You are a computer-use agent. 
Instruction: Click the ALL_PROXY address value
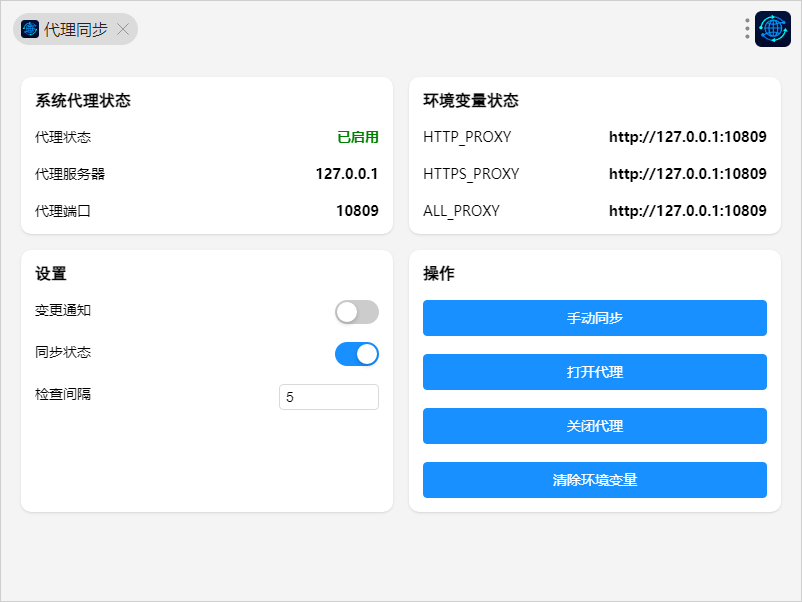(x=687, y=211)
